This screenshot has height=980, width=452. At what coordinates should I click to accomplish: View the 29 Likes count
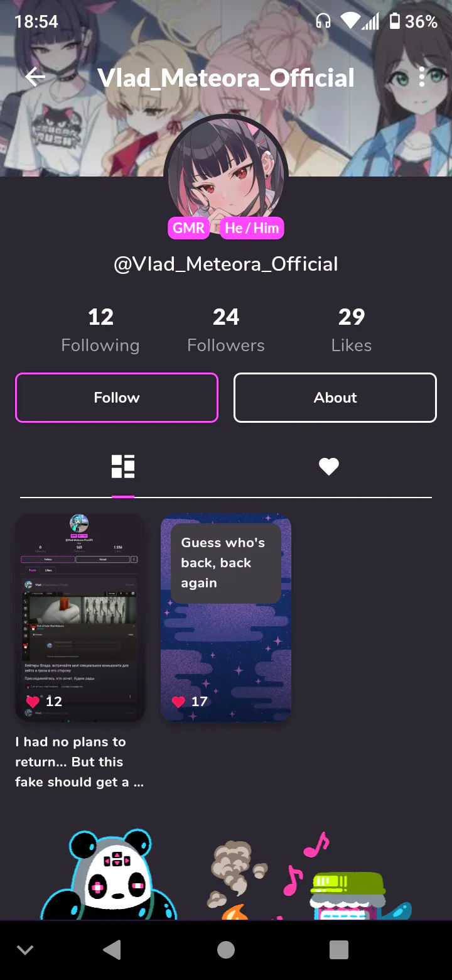point(352,330)
